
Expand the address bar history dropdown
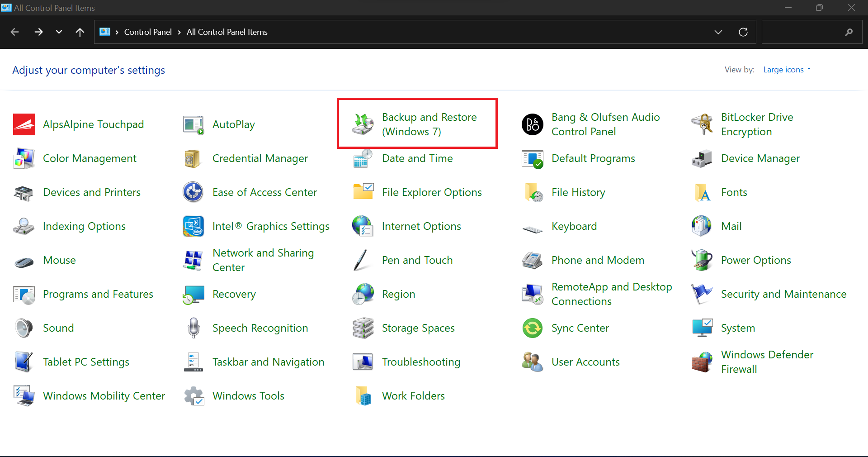click(x=718, y=32)
